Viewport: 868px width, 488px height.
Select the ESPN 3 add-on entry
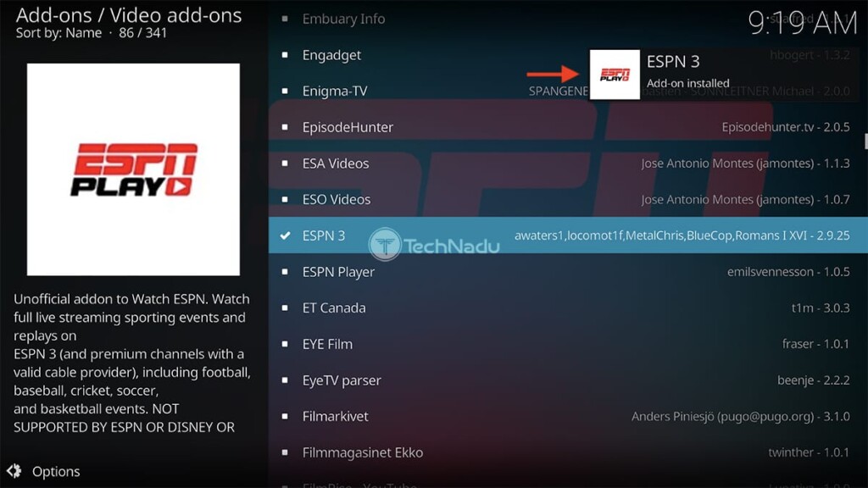click(x=568, y=236)
